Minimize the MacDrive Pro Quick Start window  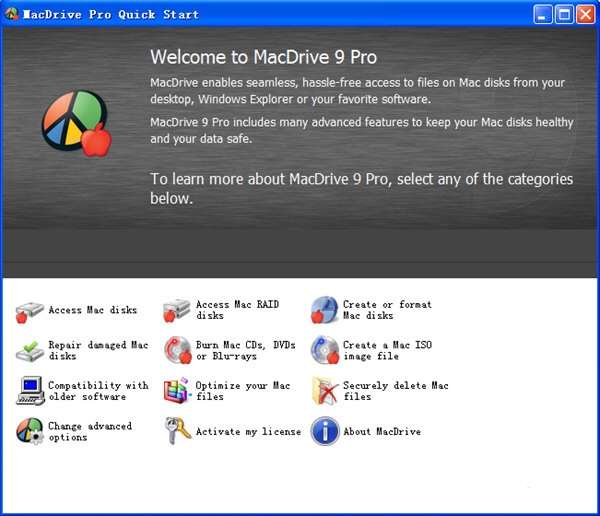point(543,15)
